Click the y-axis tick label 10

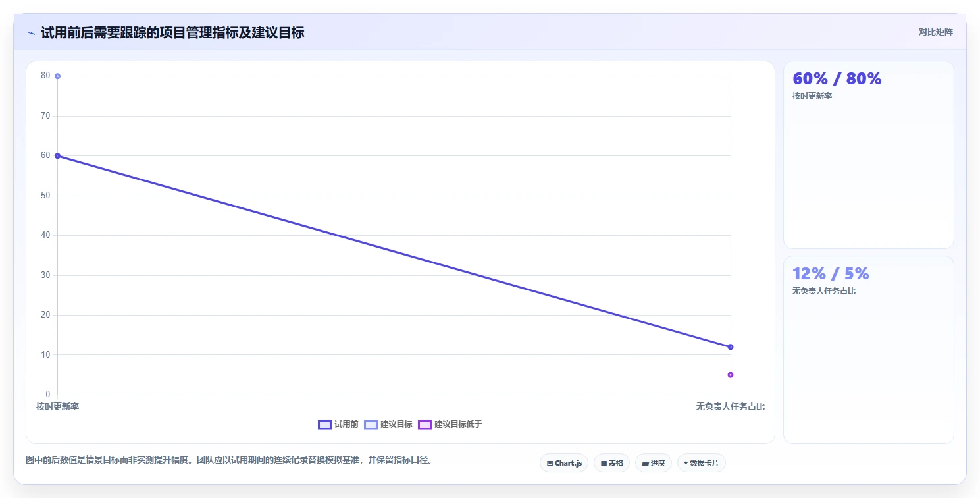click(45, 355)
